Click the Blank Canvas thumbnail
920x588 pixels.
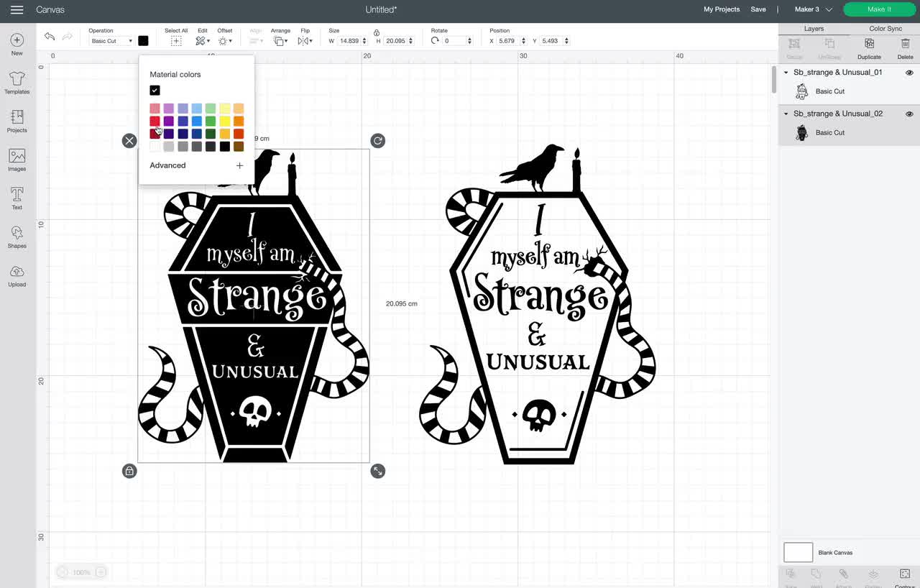click(798, 552)
